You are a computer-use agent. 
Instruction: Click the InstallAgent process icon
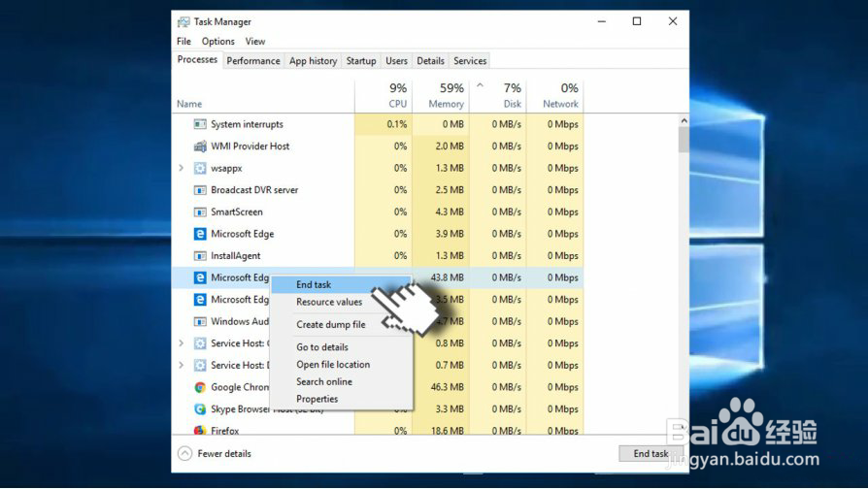200,255
